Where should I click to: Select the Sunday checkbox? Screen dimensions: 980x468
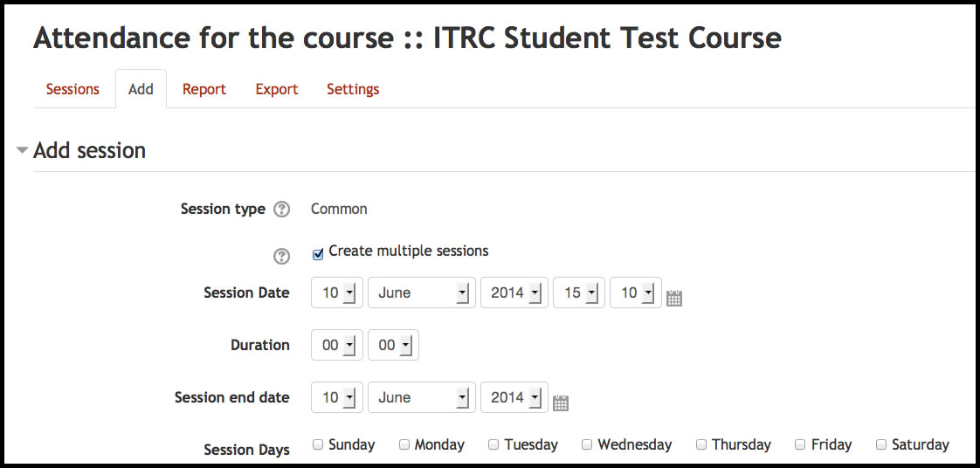click(318, 444)
